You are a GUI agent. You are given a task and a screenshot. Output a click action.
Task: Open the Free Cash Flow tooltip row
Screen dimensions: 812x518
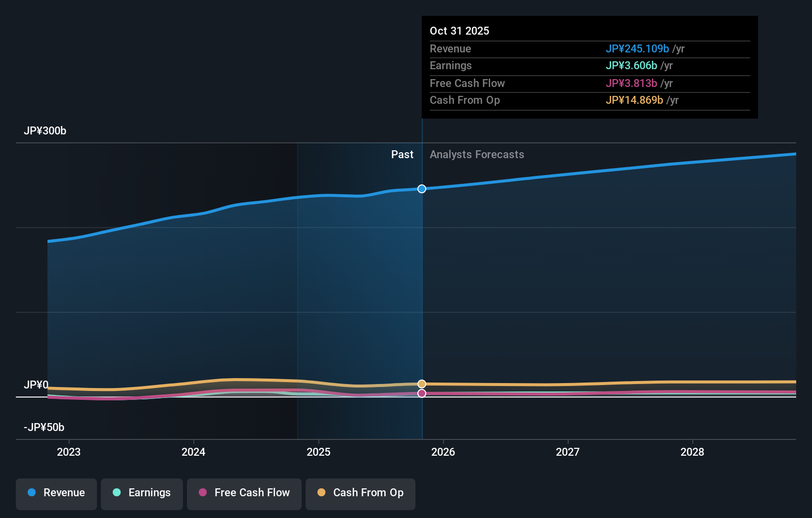click(x=589, y=84)
